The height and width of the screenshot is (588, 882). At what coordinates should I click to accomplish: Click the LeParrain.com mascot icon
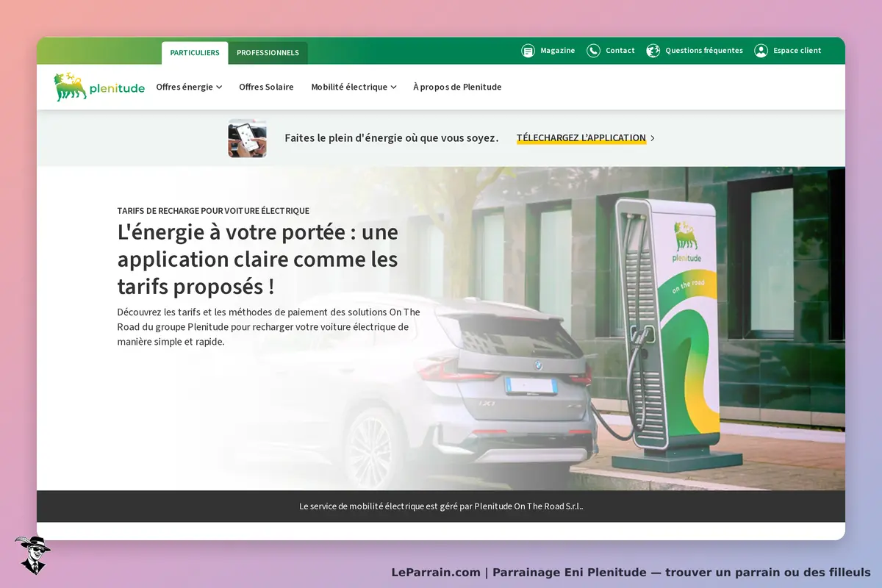tap(32, 555)
